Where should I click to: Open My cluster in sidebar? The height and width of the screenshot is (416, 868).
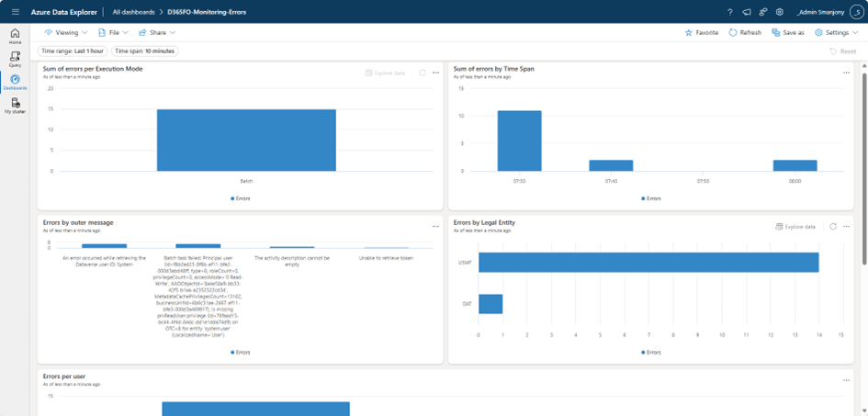(x=15, y=106)
